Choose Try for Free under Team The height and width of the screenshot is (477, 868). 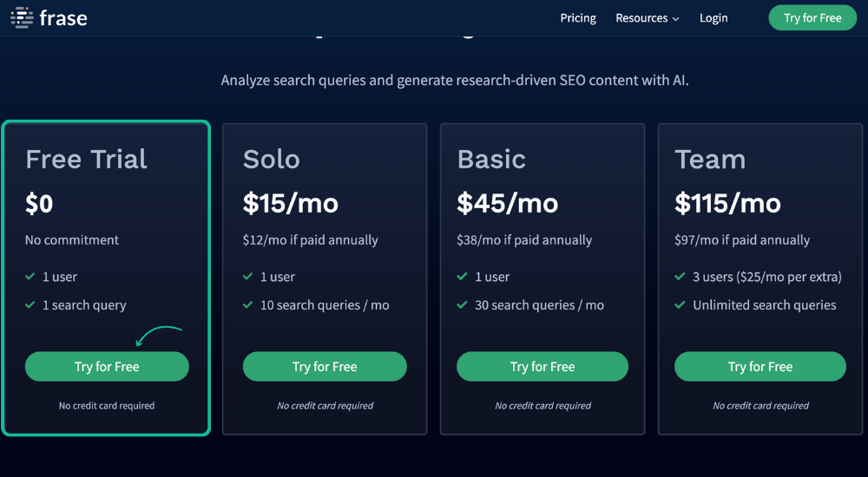pos(760,366)
